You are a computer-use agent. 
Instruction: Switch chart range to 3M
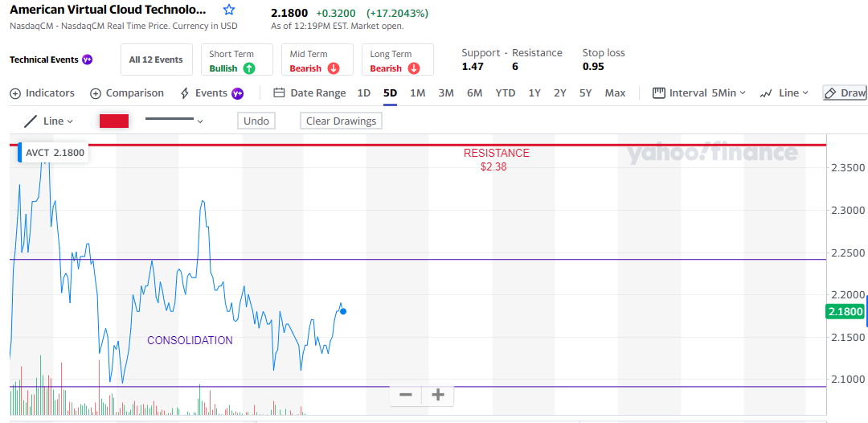445,93
